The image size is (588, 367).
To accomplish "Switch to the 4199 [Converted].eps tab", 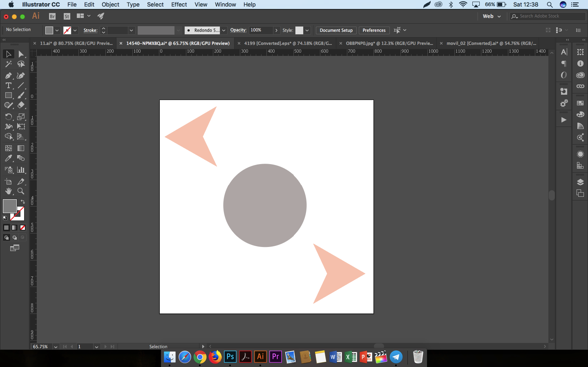I will [288, 43].
